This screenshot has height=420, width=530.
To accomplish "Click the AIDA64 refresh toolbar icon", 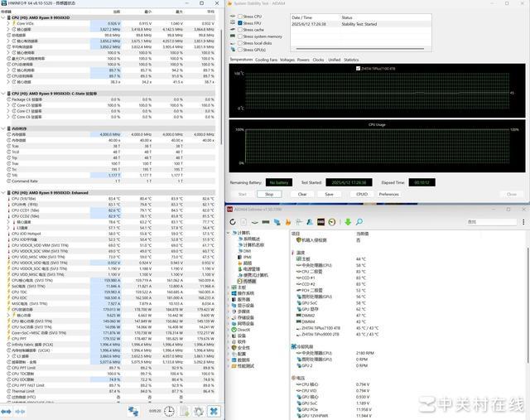I will click(233, 222).
